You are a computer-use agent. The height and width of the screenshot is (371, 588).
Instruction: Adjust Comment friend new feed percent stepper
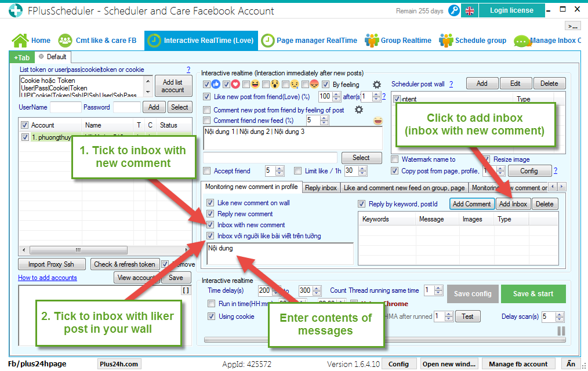[324, 121]
